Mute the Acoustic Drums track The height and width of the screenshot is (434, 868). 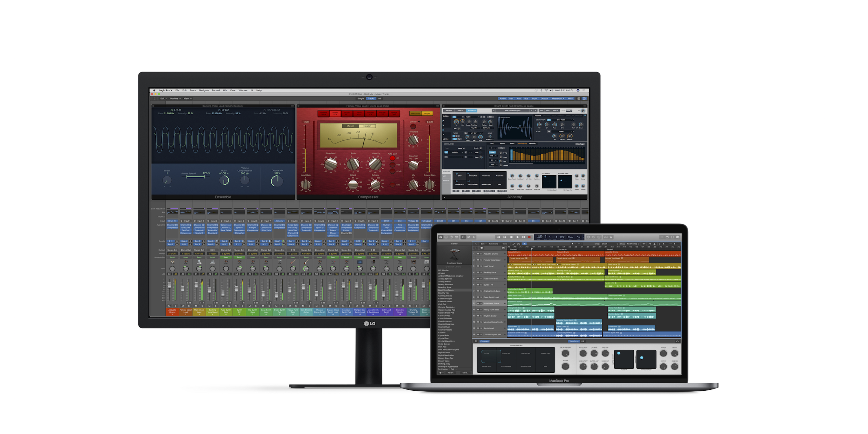click(x=478, y=254)
